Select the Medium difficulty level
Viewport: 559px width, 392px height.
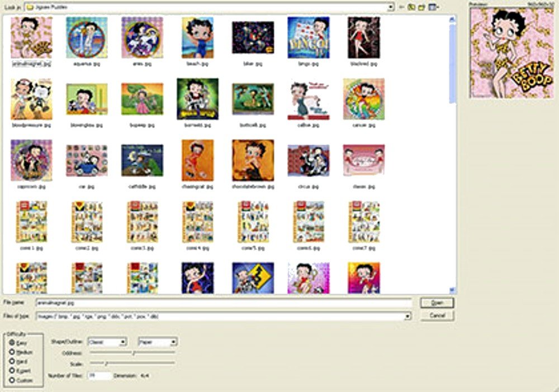coord(12,351)
